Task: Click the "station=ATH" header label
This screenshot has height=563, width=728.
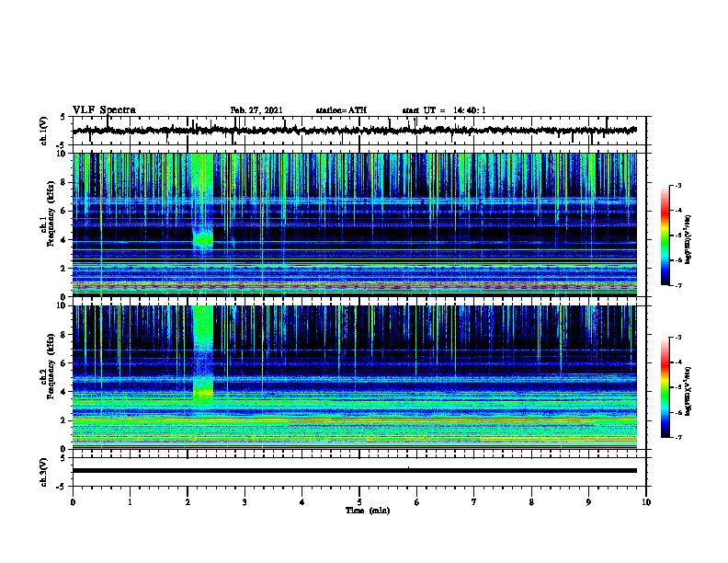Action: (x=341, y=110)
